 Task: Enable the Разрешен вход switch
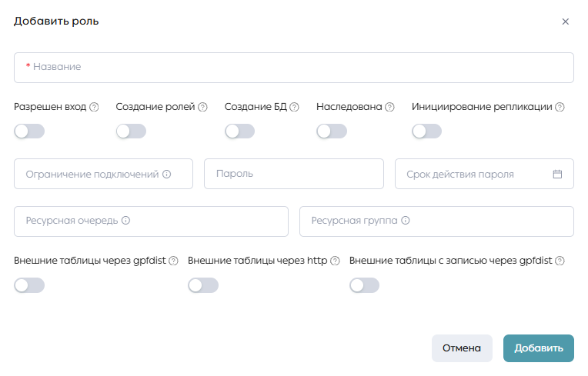(x=29, y=131)
